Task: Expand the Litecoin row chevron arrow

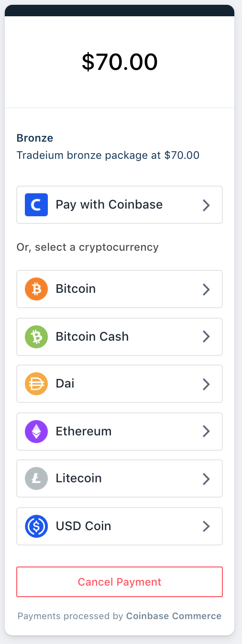Action: (x=206, y=479)
